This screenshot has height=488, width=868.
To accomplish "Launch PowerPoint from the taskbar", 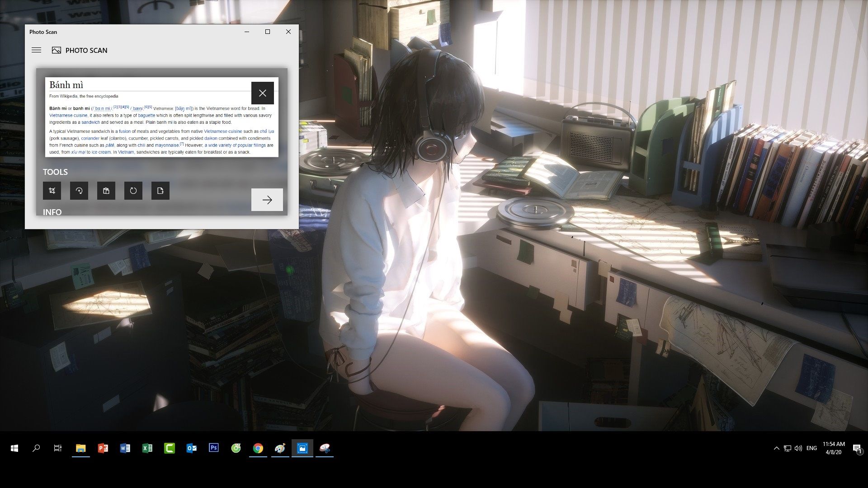I will tap(103, 448).
